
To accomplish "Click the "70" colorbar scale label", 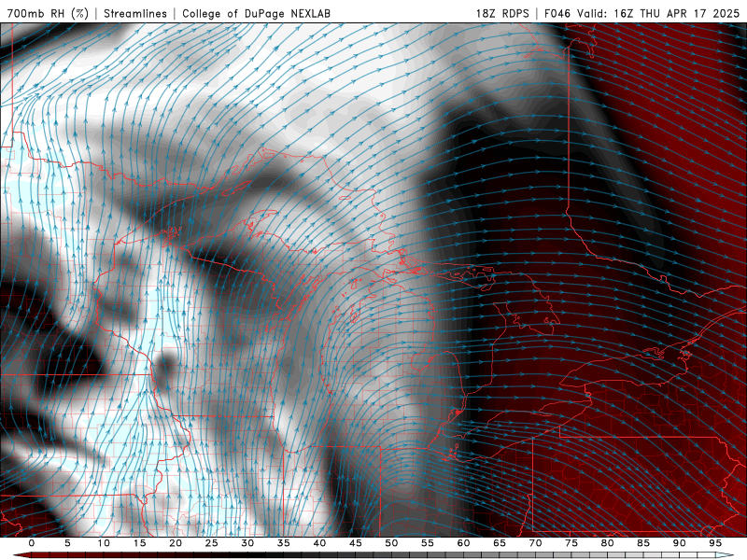I will click(x=535, y=543).
